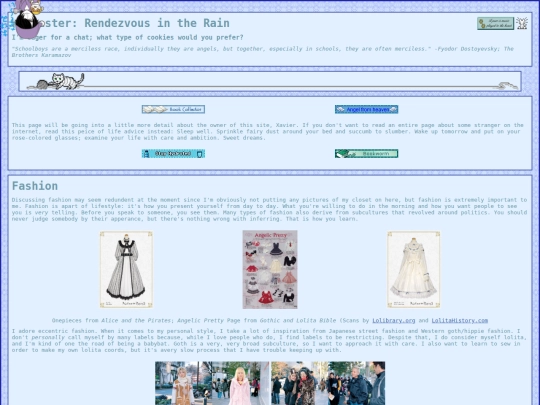Open the Angel from heaven badge

(366, 109)
